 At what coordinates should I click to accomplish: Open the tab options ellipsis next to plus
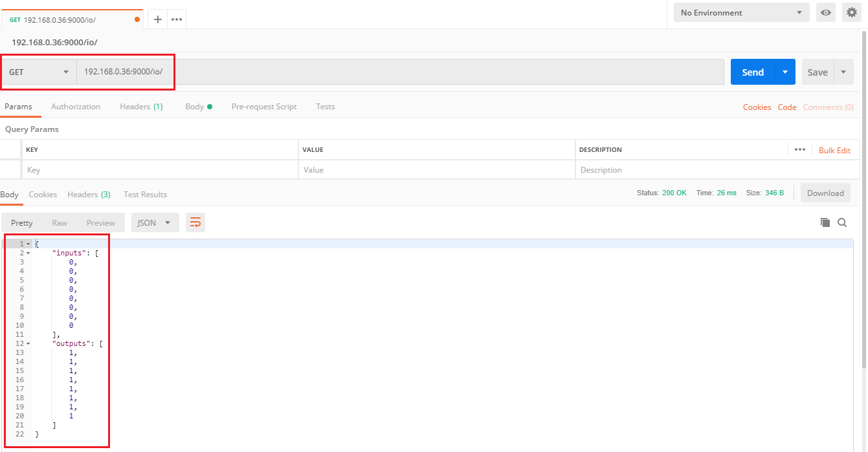(176, 19)
